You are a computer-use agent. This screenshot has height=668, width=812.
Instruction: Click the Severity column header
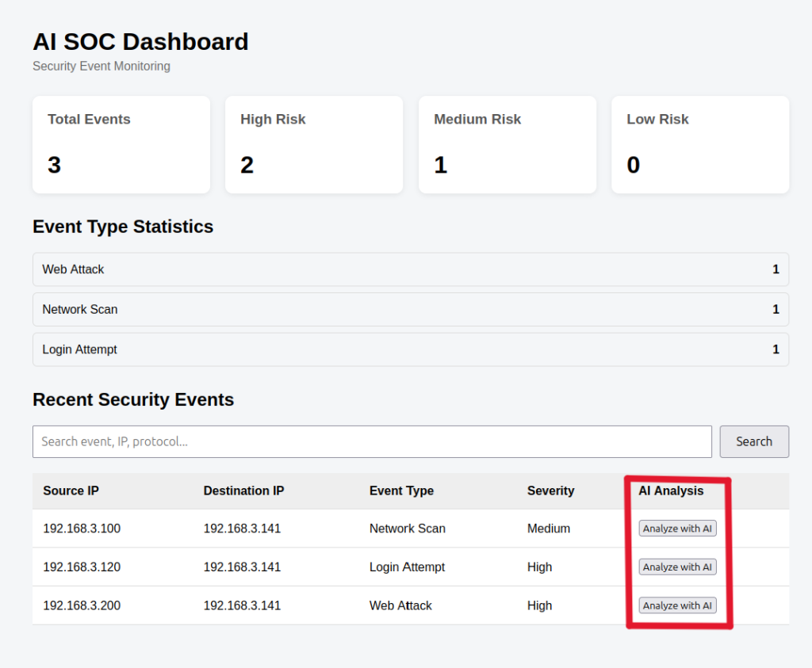pos(550,491)
